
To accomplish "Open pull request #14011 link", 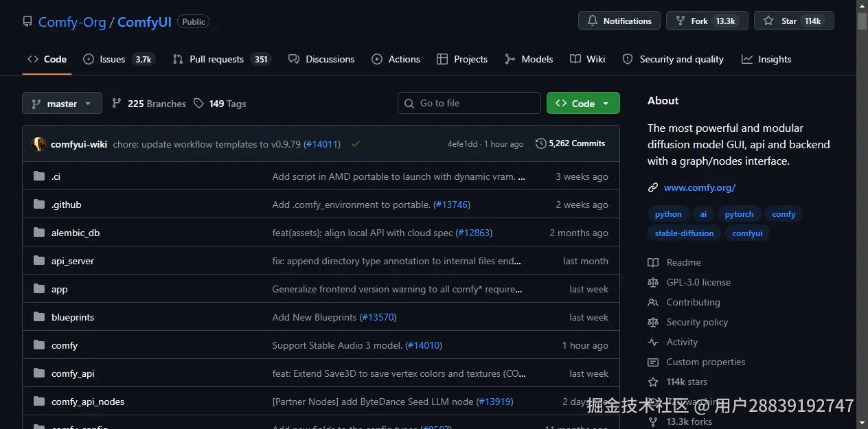I will point(322,144).
